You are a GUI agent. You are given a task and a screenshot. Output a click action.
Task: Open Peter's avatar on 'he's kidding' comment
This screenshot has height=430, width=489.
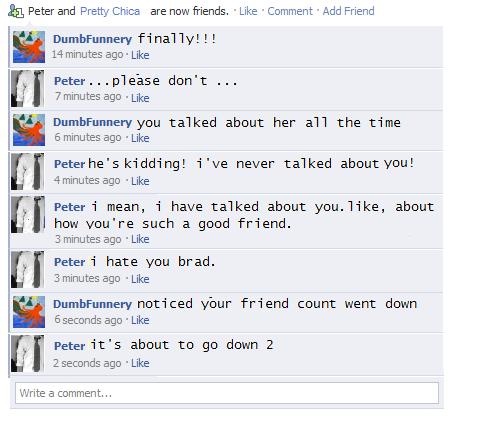coord(28,172)
